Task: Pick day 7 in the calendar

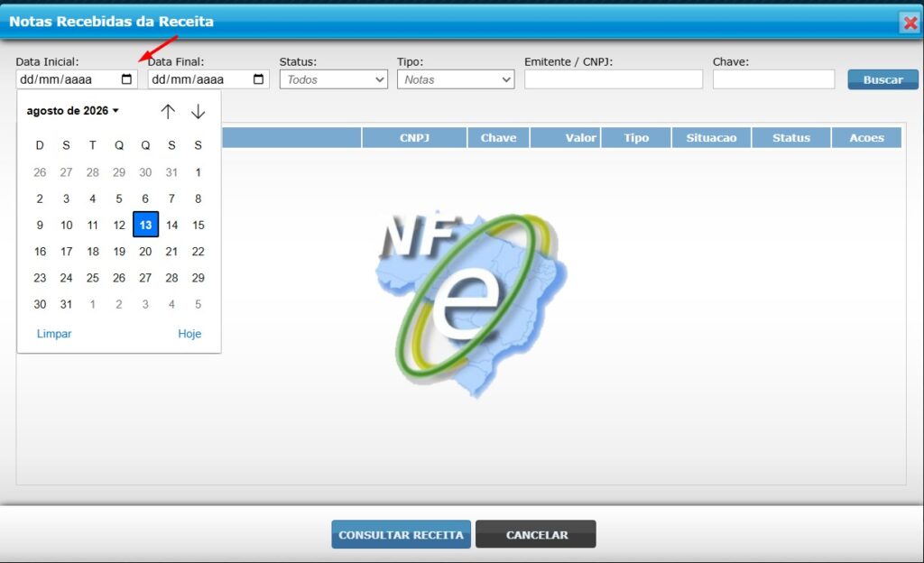Action: coord(171,198)
